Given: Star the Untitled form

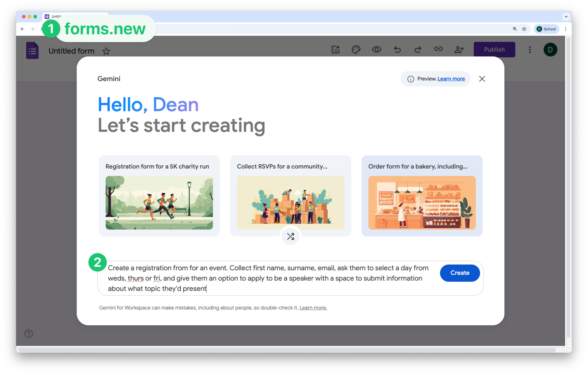Looking at the screenshot, I should click(x=106, y=51).
